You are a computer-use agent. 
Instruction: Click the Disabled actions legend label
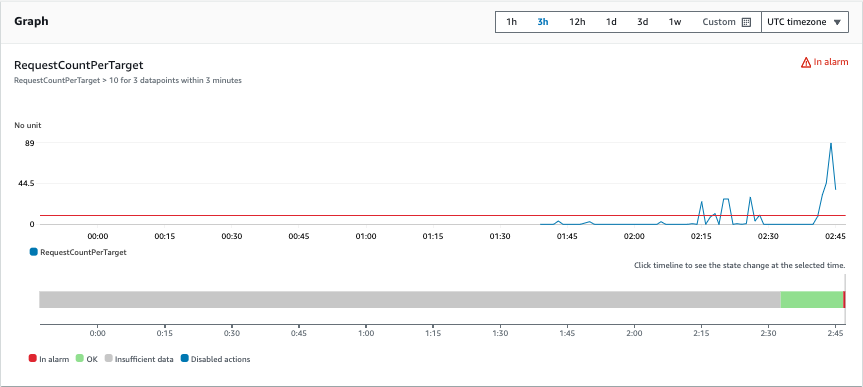(x=221, y=359)
